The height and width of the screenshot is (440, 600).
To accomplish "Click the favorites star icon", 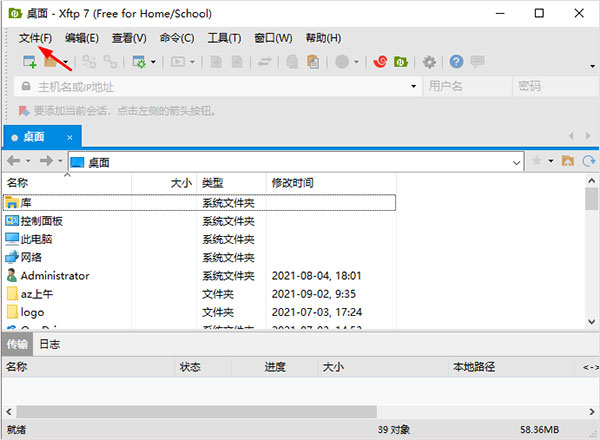I will click(x=536, y=161).
